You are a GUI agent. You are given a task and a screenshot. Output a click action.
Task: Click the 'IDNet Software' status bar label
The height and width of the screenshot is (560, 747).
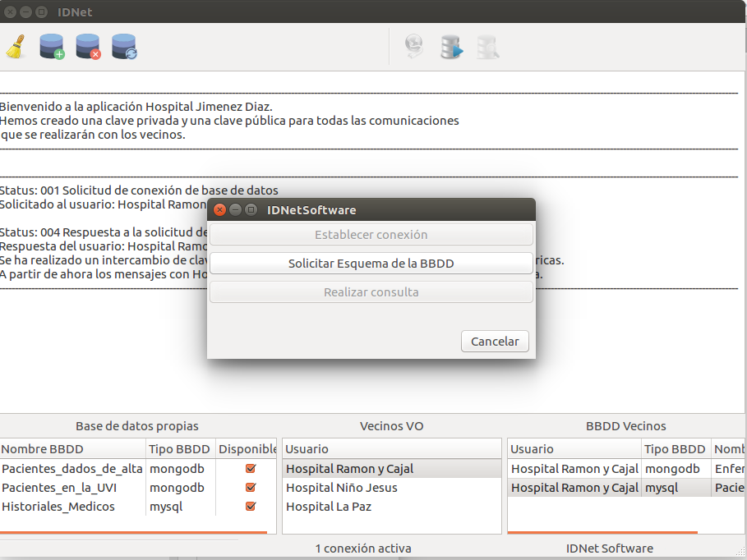pos(609,549)
